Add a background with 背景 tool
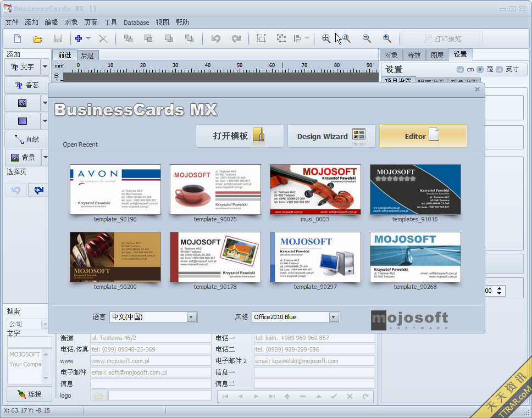 click(x=23, y=157)
